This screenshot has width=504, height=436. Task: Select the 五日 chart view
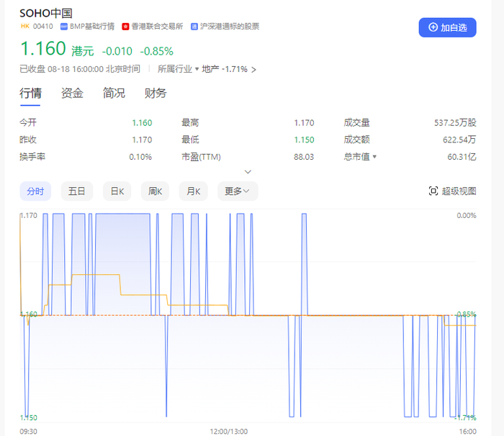click(x=77, y=191)
